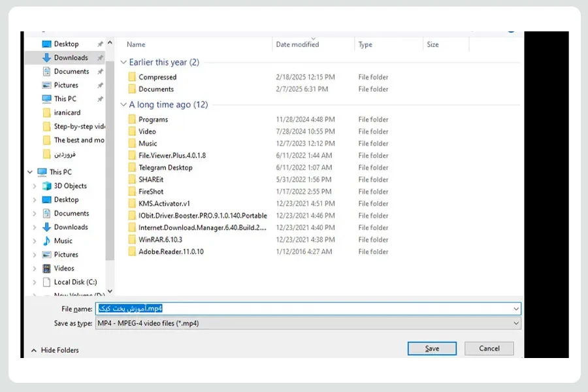Select the Programs folder icon
The width and height of the screenshot is (588, 392).
pyautogui.click(x=132, y=120)
